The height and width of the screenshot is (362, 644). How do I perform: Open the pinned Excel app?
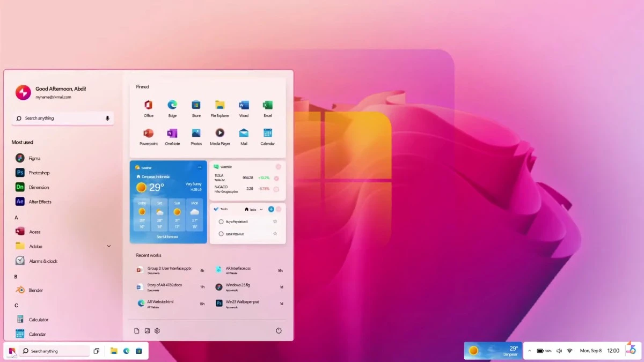[267, 105]
